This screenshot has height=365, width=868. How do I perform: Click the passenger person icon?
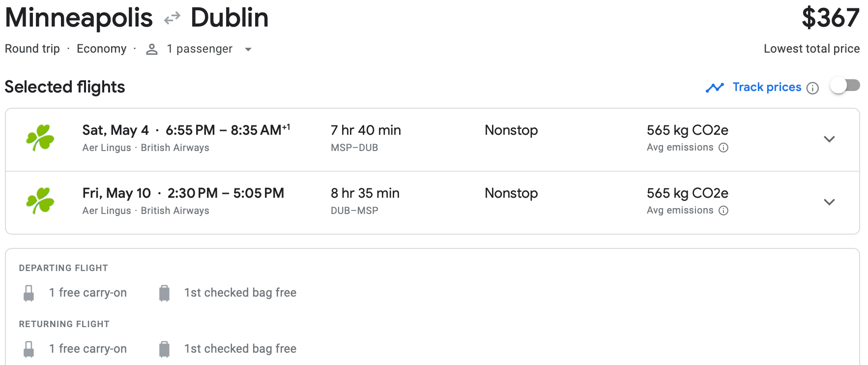[x=152, y=49]
